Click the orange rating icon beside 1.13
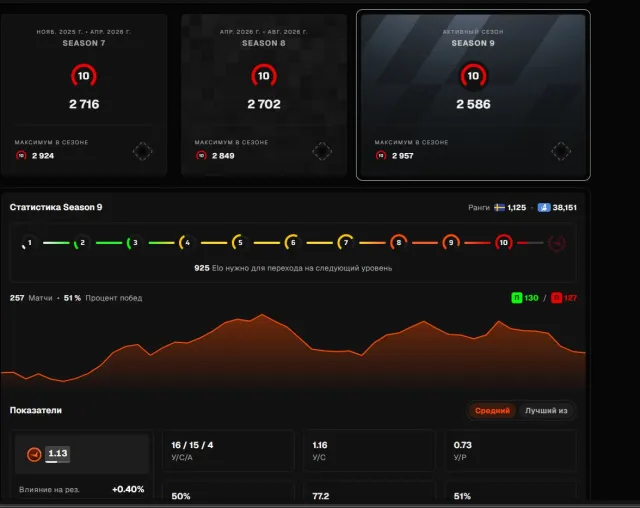640x508 pixels. (x=34, y=454)
